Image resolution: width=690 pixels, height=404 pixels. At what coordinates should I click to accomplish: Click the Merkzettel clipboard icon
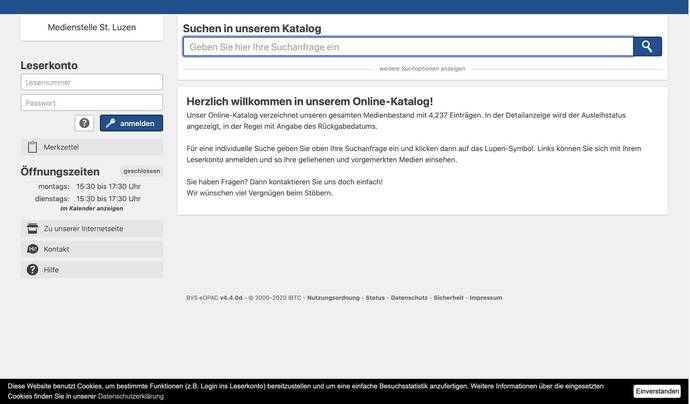pyautogui.click(x=33, y=147)
